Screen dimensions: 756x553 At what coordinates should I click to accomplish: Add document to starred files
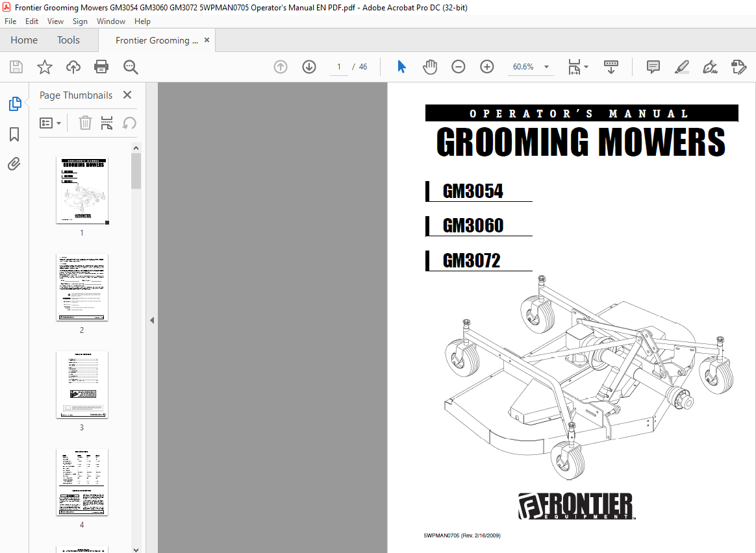click(45, 67)
